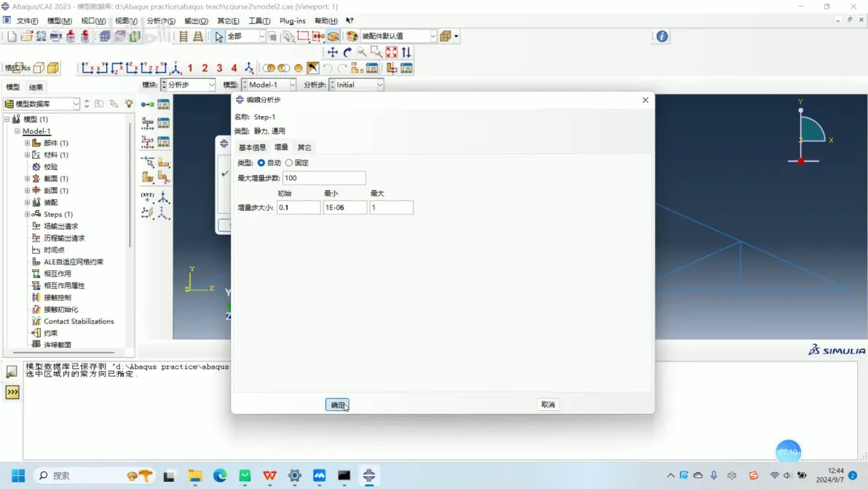Screen dimensions: 868x489
Task: Apply saved view number 1
Action: coord(190,68)
